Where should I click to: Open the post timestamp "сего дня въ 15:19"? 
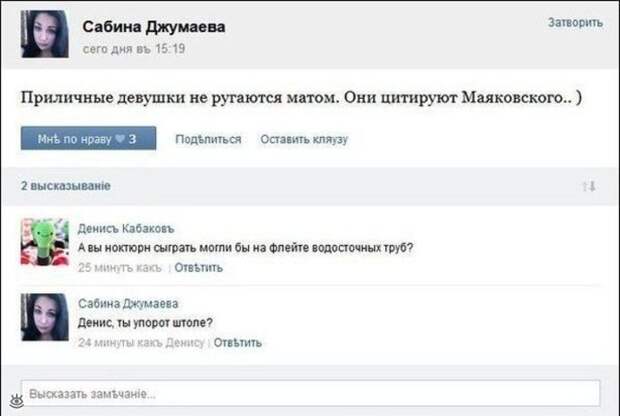(x=134, y=49)
